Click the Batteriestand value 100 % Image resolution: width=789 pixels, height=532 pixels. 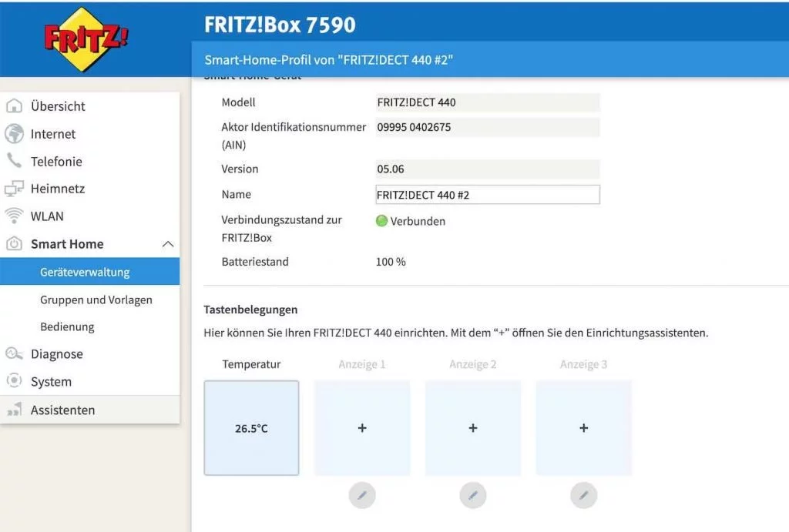click(391, 262)
